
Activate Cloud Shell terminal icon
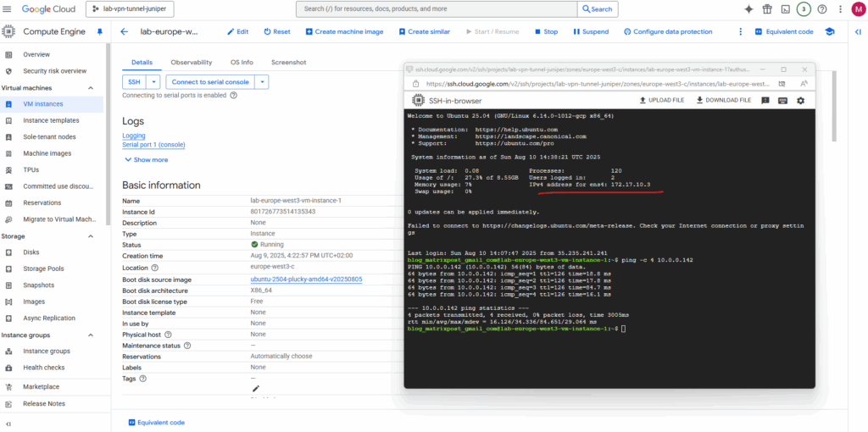[785, 9]
